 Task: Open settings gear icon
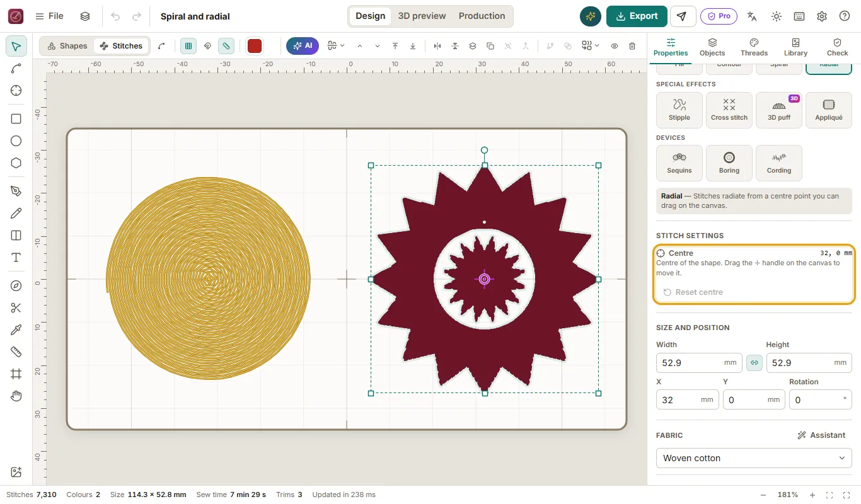[x=822, y=16]
